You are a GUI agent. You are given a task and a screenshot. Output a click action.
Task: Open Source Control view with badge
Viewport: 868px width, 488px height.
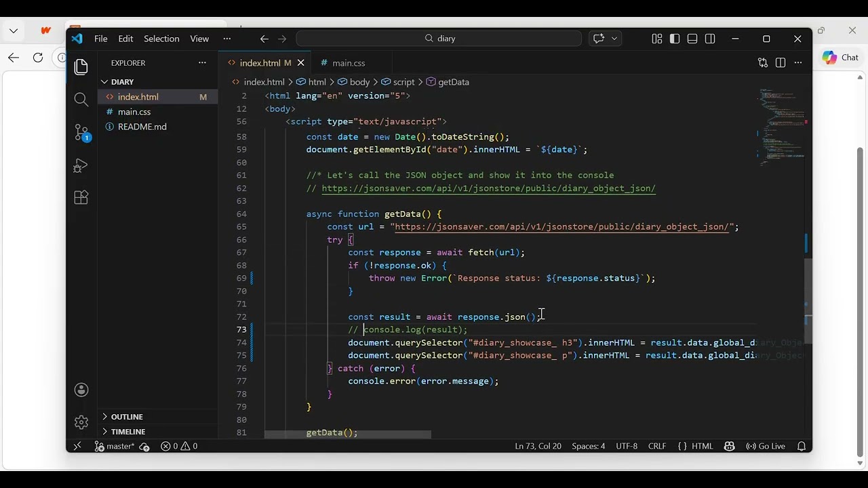[x=81, y=132]
